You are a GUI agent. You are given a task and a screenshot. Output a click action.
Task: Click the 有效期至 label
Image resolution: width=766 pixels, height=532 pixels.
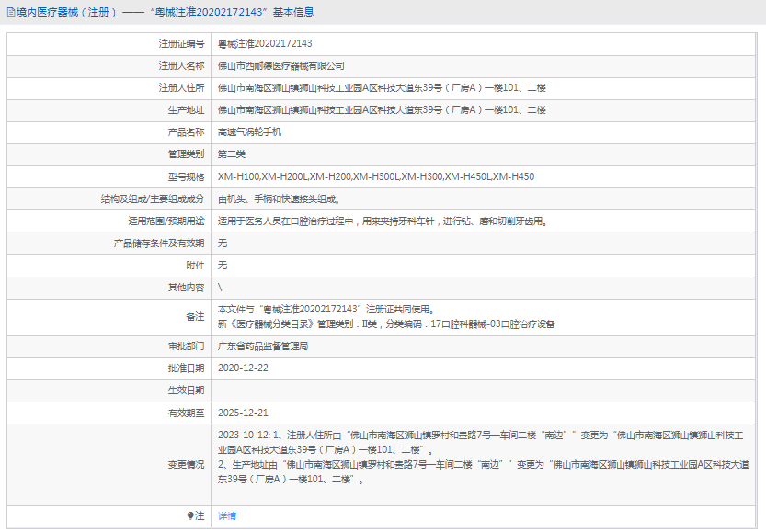(x=186, y=413)
